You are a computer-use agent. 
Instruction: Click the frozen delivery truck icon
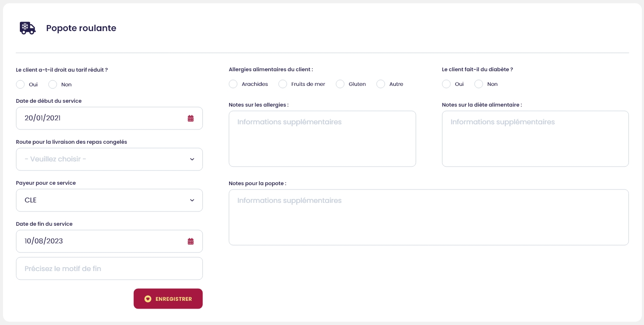(28, 28)
